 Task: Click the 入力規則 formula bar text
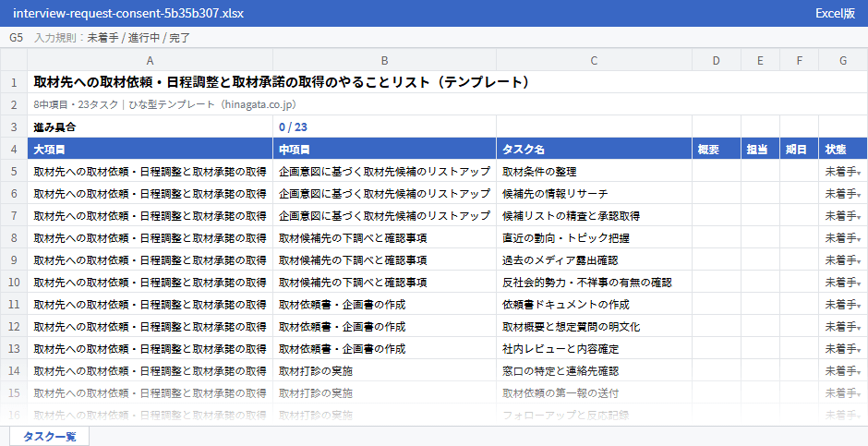click(x=113, y=38)
